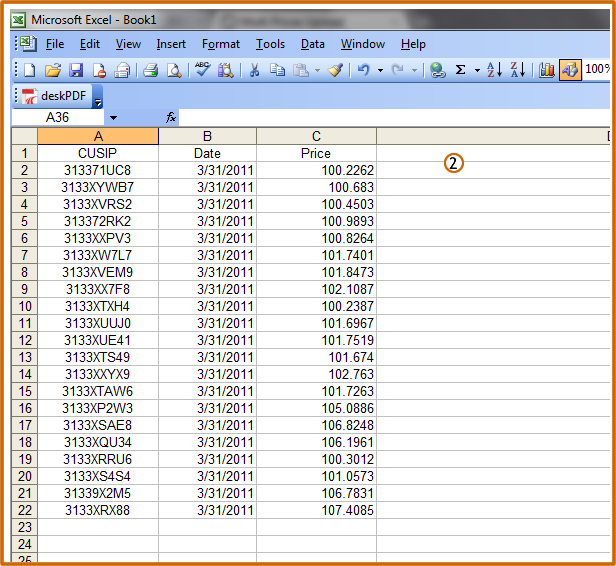This screenshot has width=616, height=566.
Task: Click the formula bar input area
Action: pos(394,117)
